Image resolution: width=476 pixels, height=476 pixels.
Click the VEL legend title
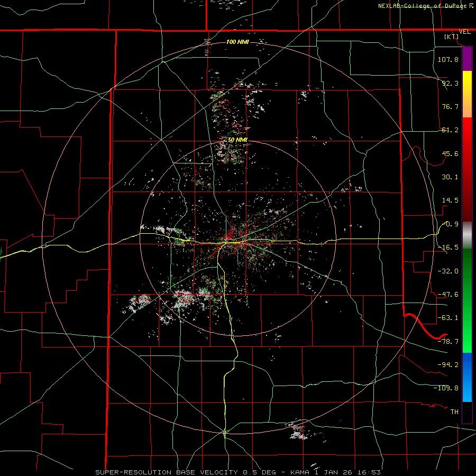coord(465,32)
